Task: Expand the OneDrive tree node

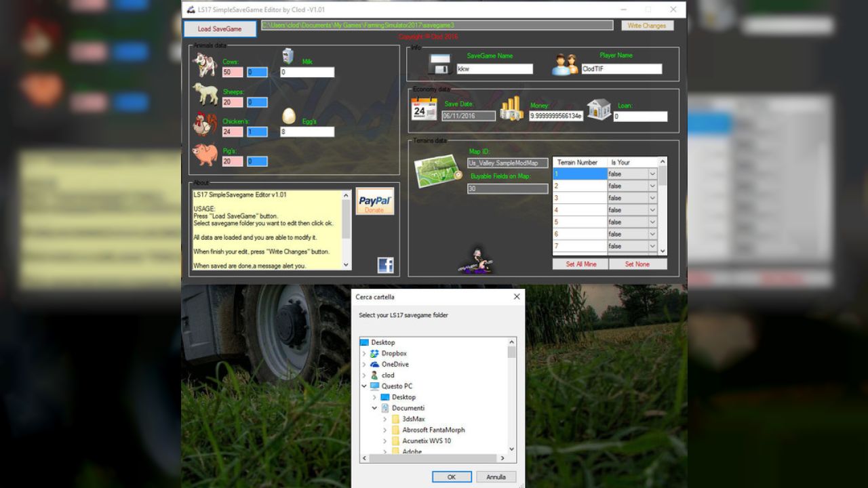Action: pos(364,365)
